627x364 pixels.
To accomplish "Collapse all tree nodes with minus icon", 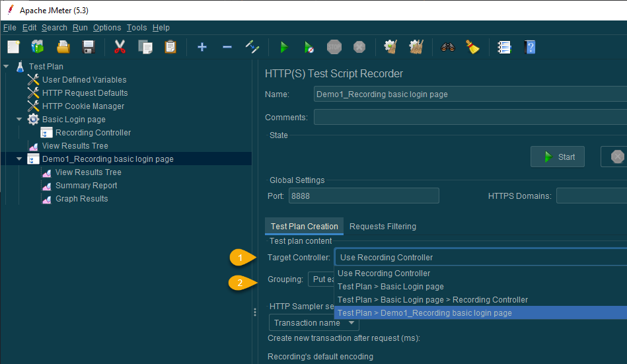I will coord(227,47).
